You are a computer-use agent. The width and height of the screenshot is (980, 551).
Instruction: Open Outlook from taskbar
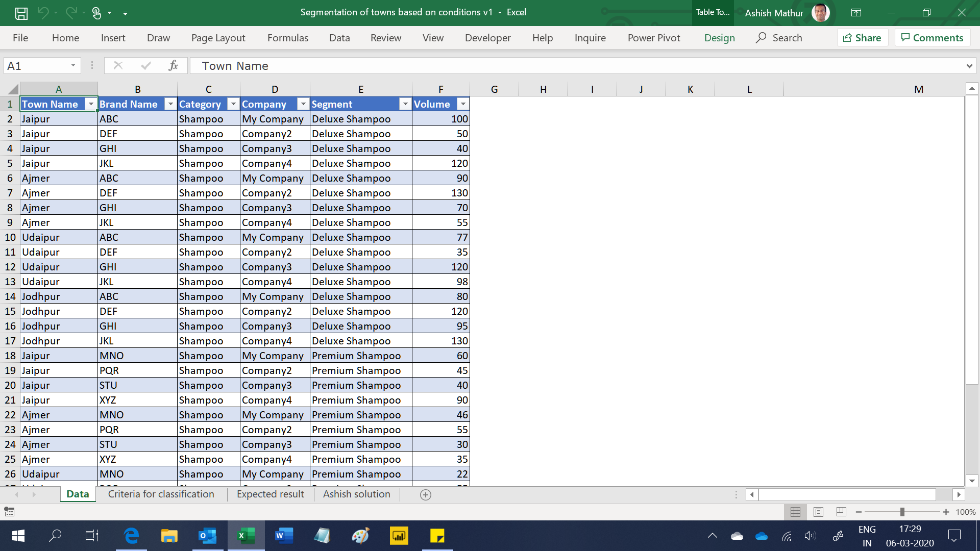(207, 536)
